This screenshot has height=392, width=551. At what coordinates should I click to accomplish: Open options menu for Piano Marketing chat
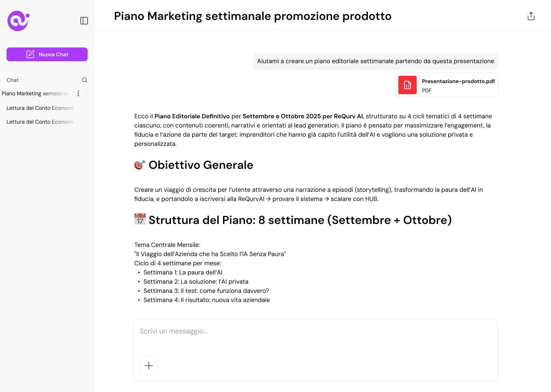78,93
